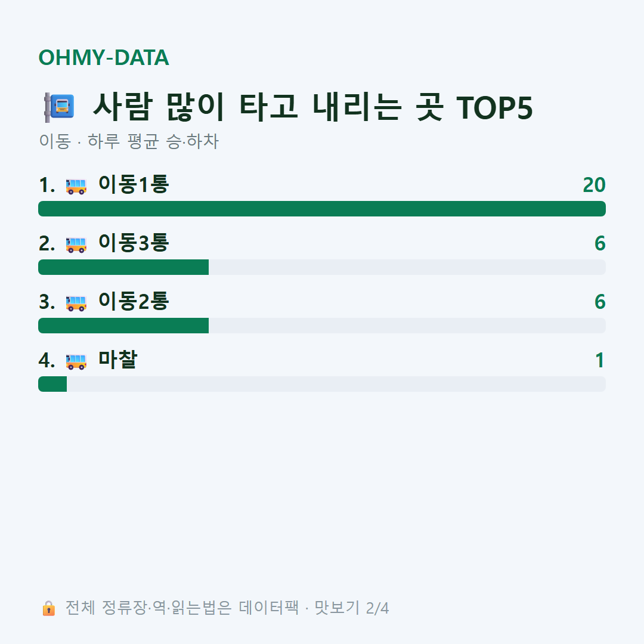Click the bus icon next to 이동3통
The image size is (644, 644).
pos(76,244)
